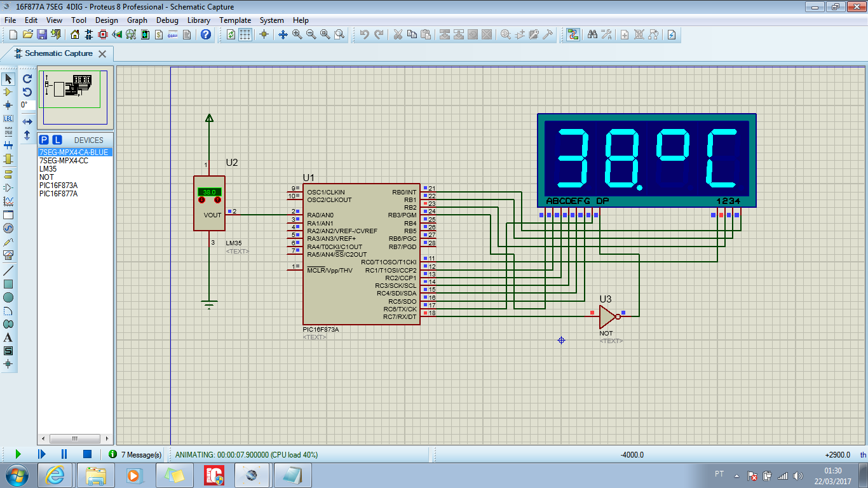Click the Redraw Display refresh icon
The width and height of the screenshot is (868, 488).
pos(231,34)
